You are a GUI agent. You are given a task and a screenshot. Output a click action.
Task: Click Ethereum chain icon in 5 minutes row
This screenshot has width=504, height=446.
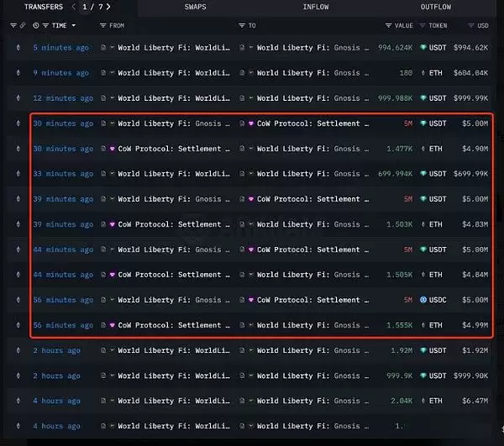pyautogui.click(x=18, y=48)
